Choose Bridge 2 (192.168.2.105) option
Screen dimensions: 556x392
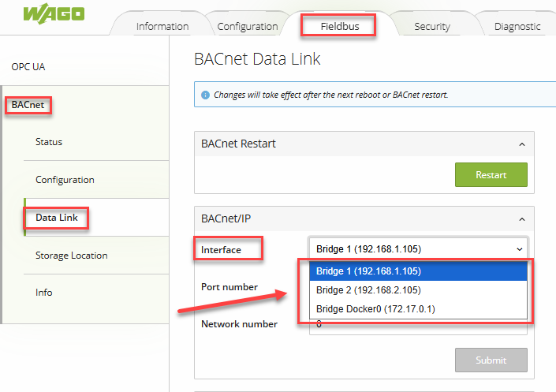tap(419, 290)
